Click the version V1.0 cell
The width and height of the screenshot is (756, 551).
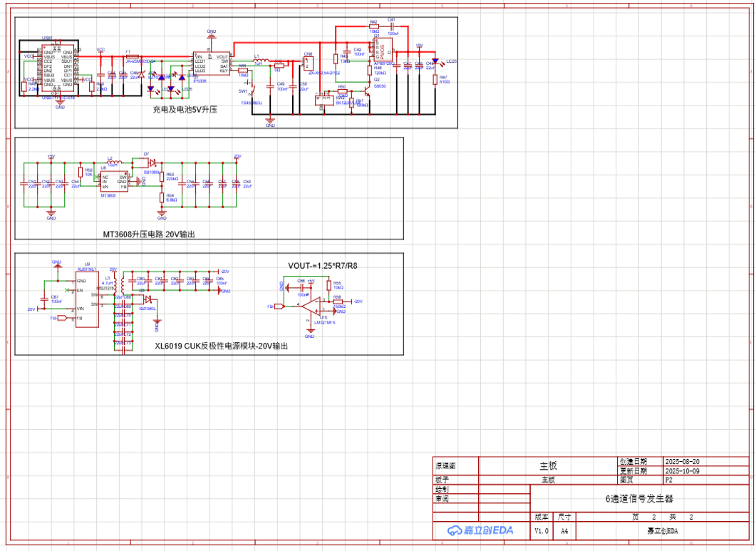(x=542, y=530)
